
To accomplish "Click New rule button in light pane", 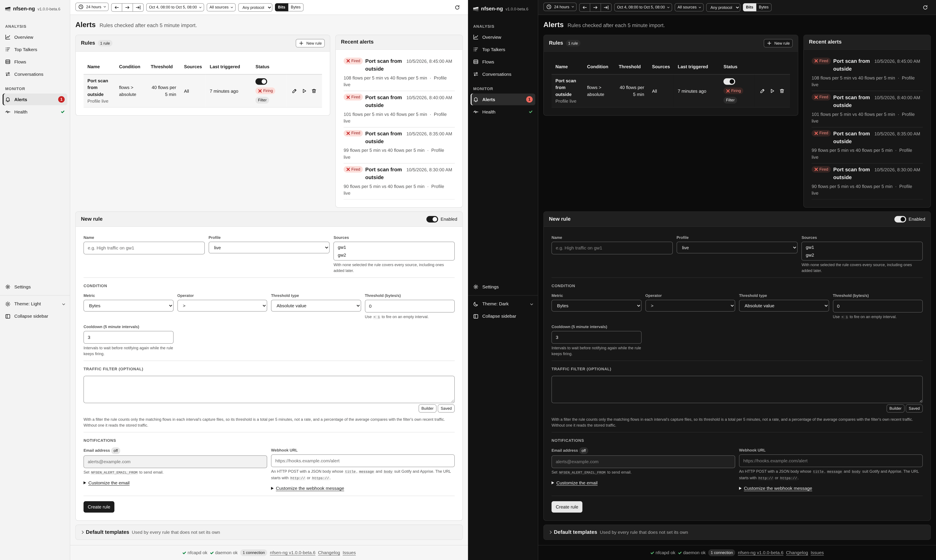I will 310,43.
